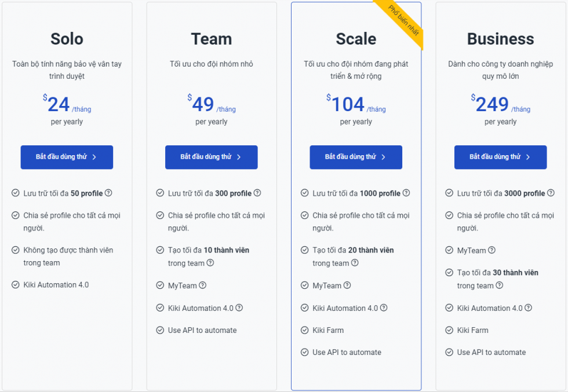
Task: Click the Scale plan heading
Action: [x=356, y=39]
